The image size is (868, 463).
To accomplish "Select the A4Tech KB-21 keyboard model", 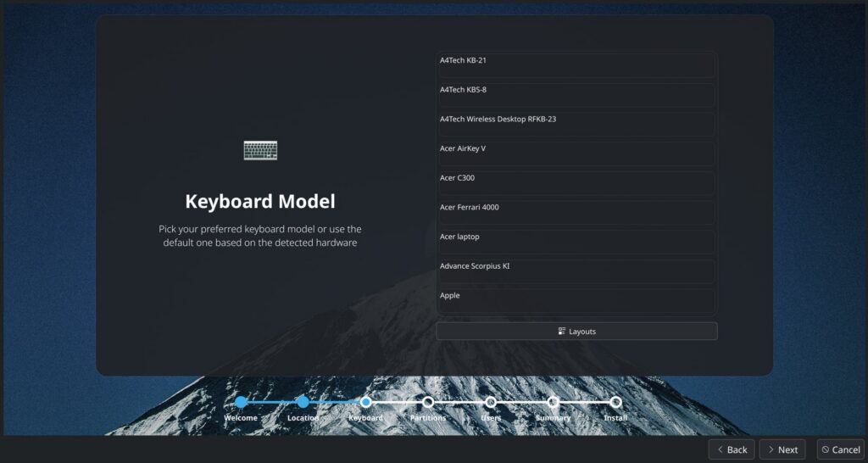I will pyautogui.click(x=576, y=66).
